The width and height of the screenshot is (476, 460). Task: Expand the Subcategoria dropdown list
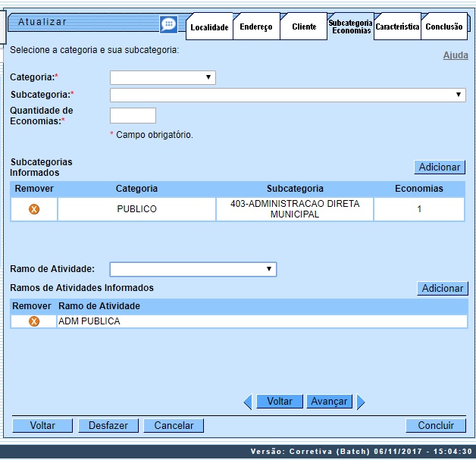pyautogui.click(x=288, y=95)
